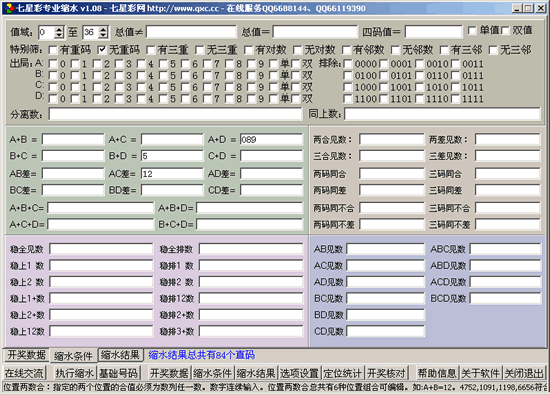Screen dimensions: 550x395
Task: Switch to the 缩水结果 tab
Action: coord(120,355)
